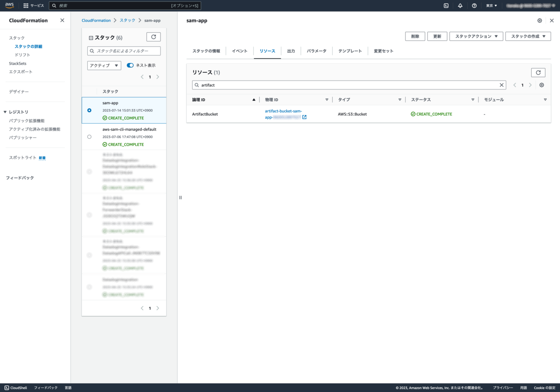Collapse the スタック list header icon
This screenshot has width=560, height=392.
91,38
